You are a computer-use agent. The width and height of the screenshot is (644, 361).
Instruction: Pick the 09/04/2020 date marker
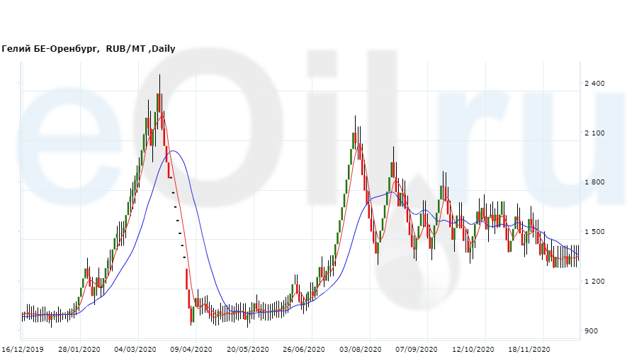pyautogui.click(x=191, y=350)
